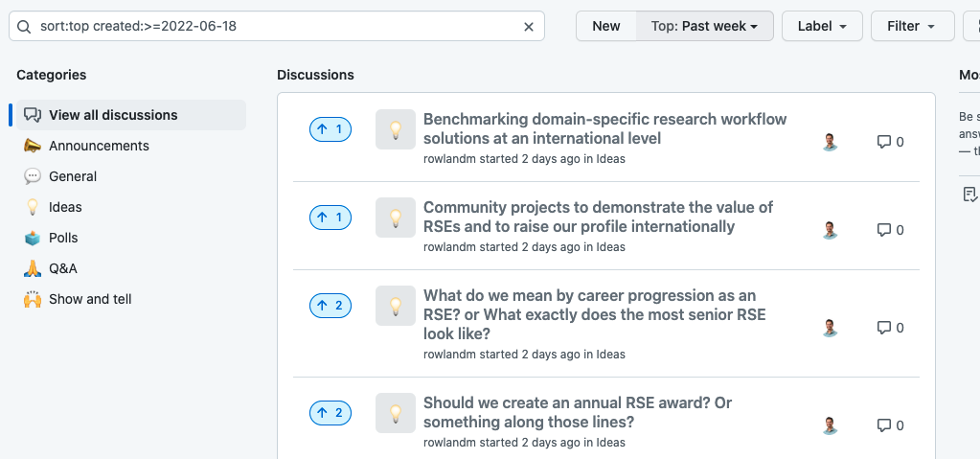
Task: Click the General speech bubble icon
Action: (x=33, y=176)
